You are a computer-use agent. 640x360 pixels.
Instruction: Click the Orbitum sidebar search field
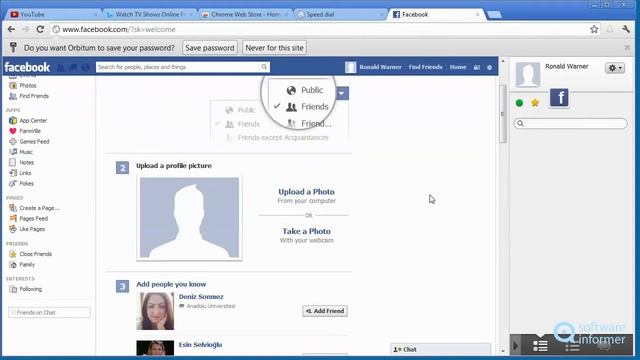click(x=570, y=123)
